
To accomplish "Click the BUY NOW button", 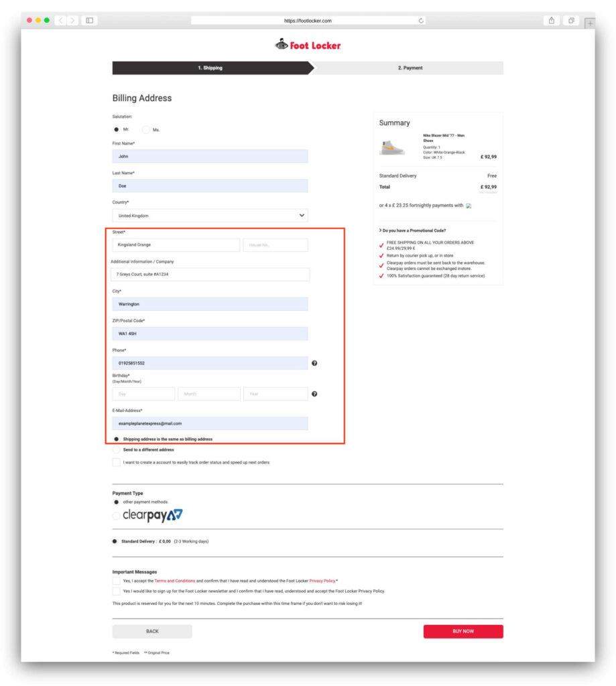I will [x=463, y=631].
